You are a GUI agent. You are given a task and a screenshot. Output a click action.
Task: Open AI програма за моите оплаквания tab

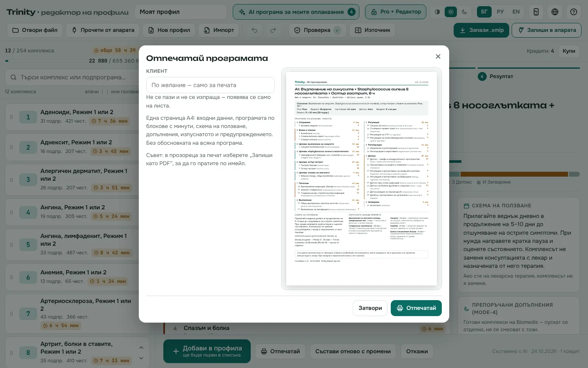click(296, 12)
